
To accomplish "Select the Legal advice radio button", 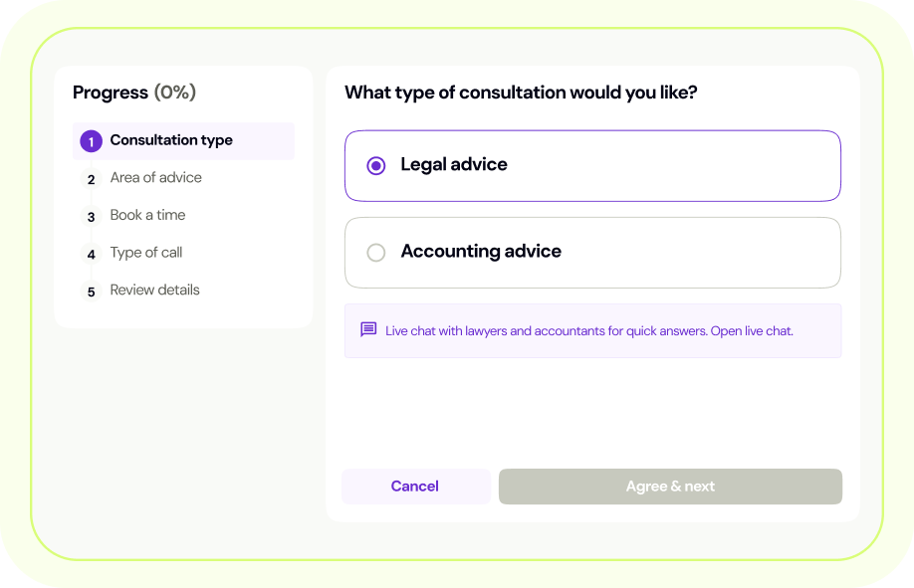I will tap(375, 165).
